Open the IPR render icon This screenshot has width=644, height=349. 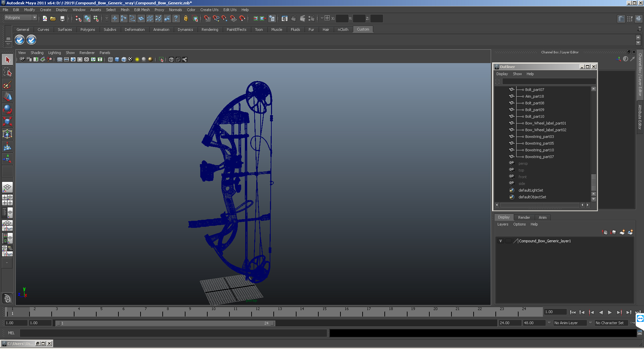pyautogui.click(x=303, y=18)
